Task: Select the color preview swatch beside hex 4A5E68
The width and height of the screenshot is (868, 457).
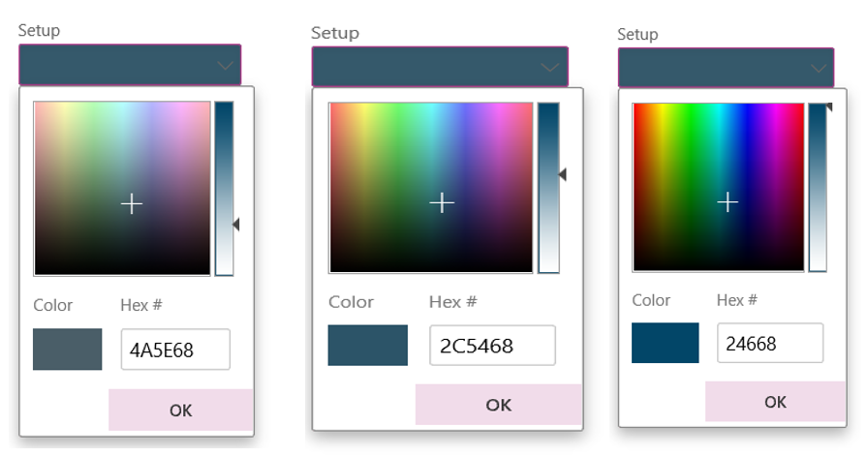Action: point(67,350)
